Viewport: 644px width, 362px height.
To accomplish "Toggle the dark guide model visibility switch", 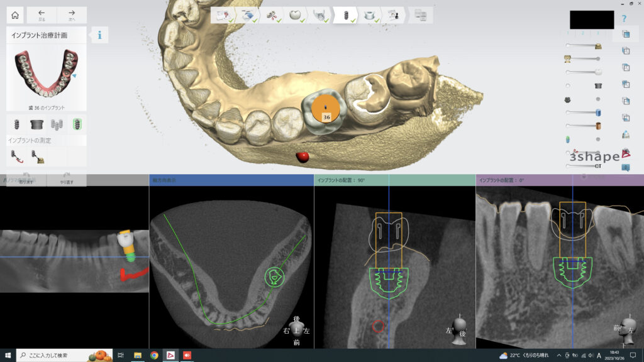I will (x=583, y=99).
